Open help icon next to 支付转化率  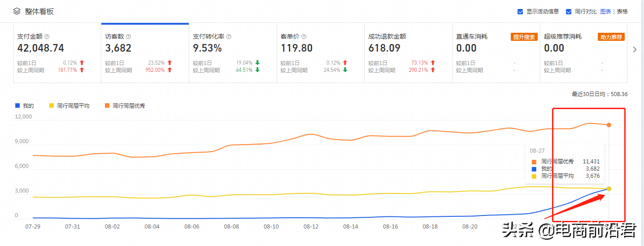coord(229,37)
